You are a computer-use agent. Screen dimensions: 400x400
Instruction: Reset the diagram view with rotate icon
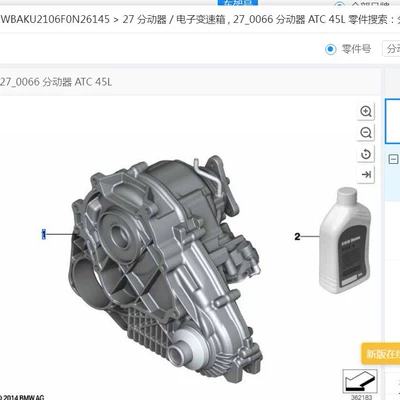pos(366,154)
